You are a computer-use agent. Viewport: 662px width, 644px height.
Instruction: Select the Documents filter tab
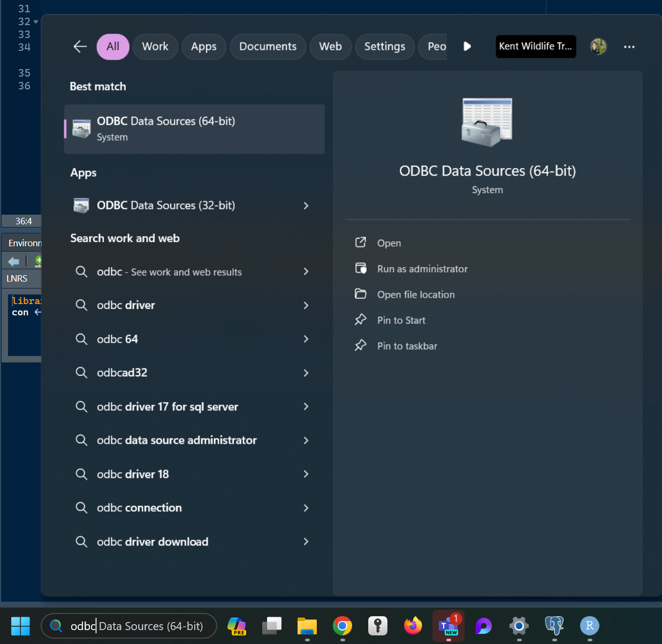(268, 47)
